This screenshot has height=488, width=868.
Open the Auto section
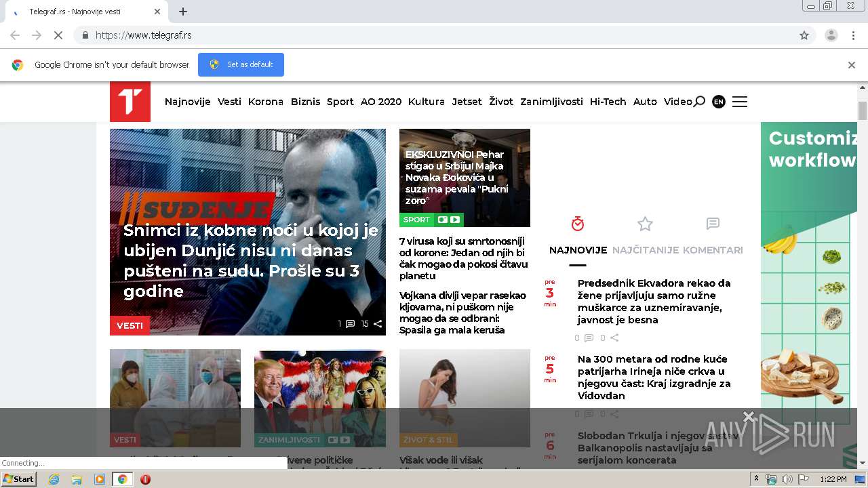tap(645, 102)
